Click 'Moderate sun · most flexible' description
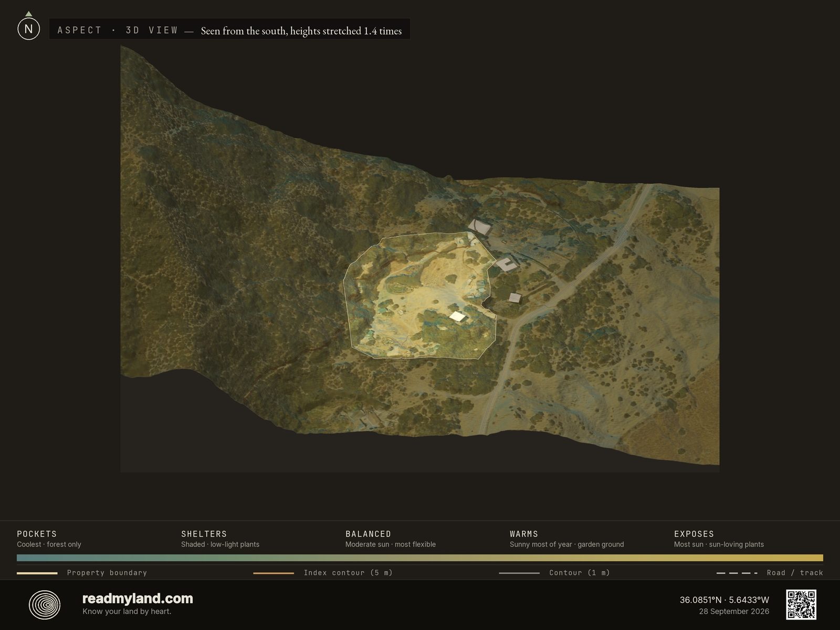The height and width of the screenshot is (630, 840). click(x=391, y=544)
